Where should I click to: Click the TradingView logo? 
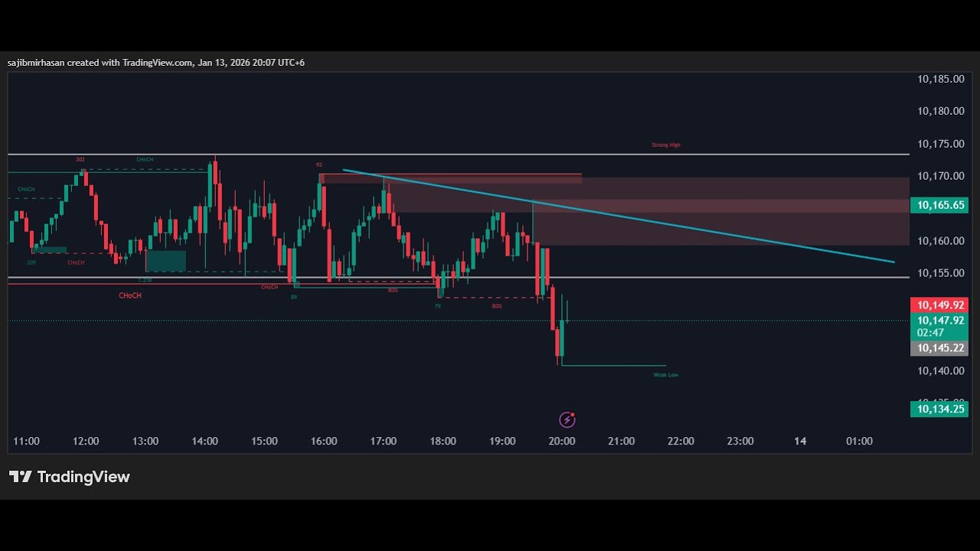(x=70, y=477)
